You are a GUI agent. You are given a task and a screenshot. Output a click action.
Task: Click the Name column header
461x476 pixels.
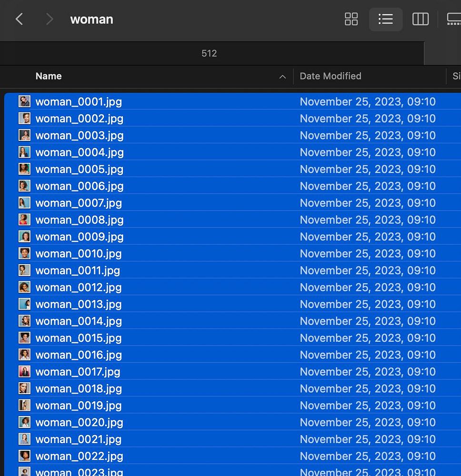(49, 76)
